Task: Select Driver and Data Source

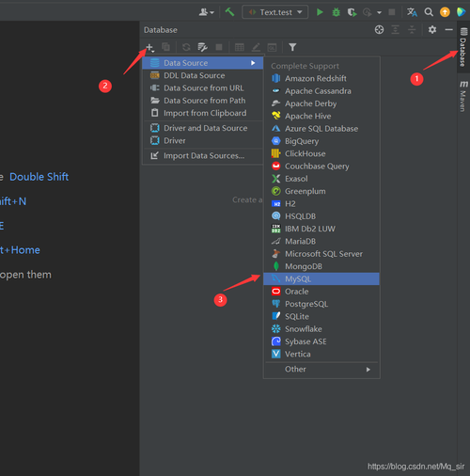Action: pos(202,128)
